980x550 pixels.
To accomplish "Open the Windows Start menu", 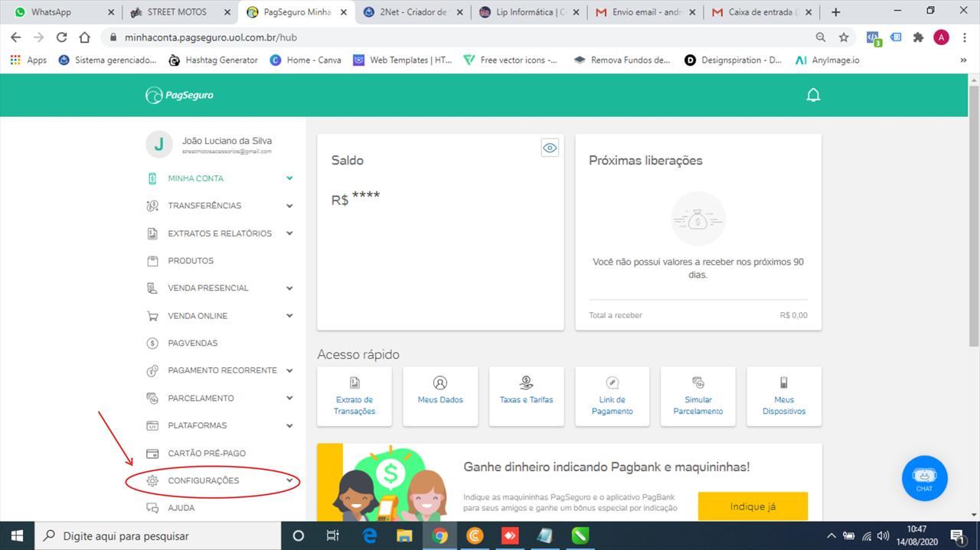I will (17, 535).
